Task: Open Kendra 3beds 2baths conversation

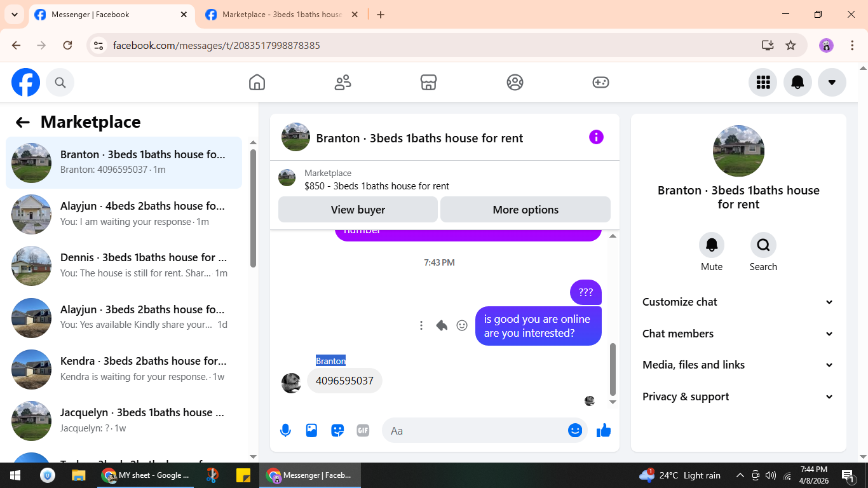Action: coord(124,369)
